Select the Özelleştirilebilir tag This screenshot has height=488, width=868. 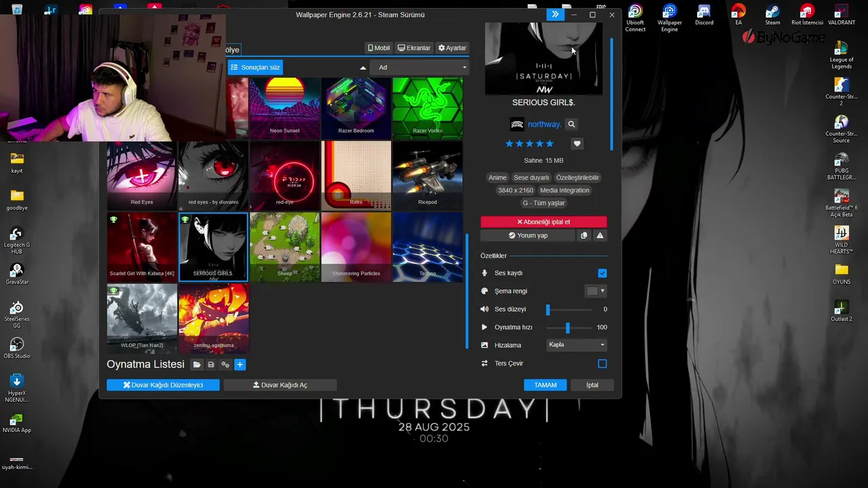click(578, 178)
